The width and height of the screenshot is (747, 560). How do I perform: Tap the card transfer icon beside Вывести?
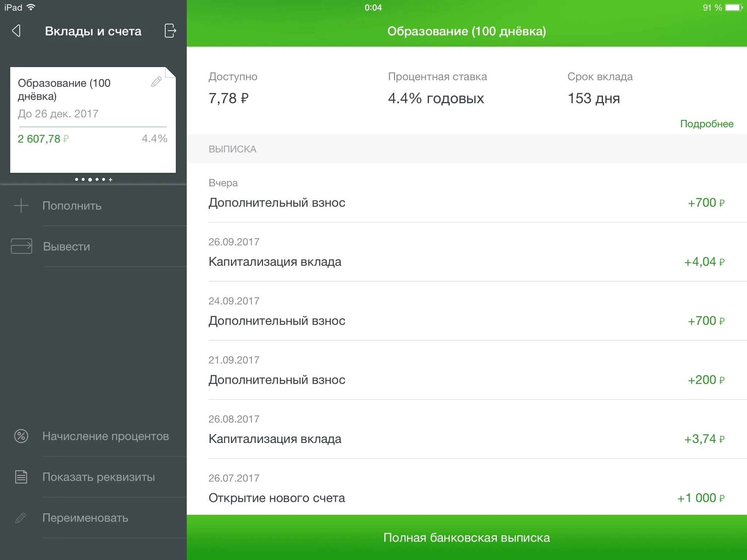pyautogui.click(x=21, y=246)
